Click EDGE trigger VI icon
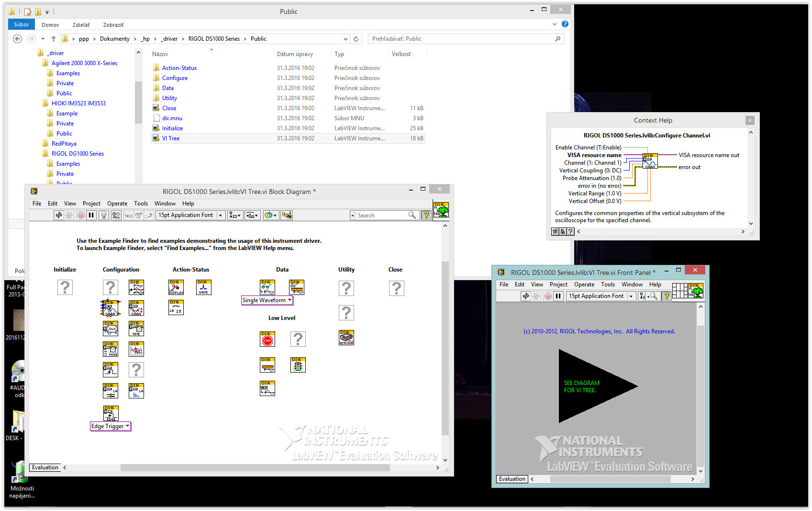812x511 pixels. coord(111,413)
